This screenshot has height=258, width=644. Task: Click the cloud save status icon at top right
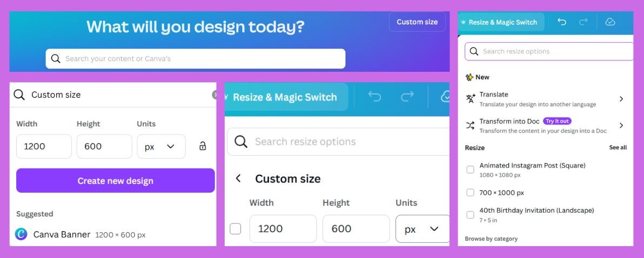coord(610,22)
